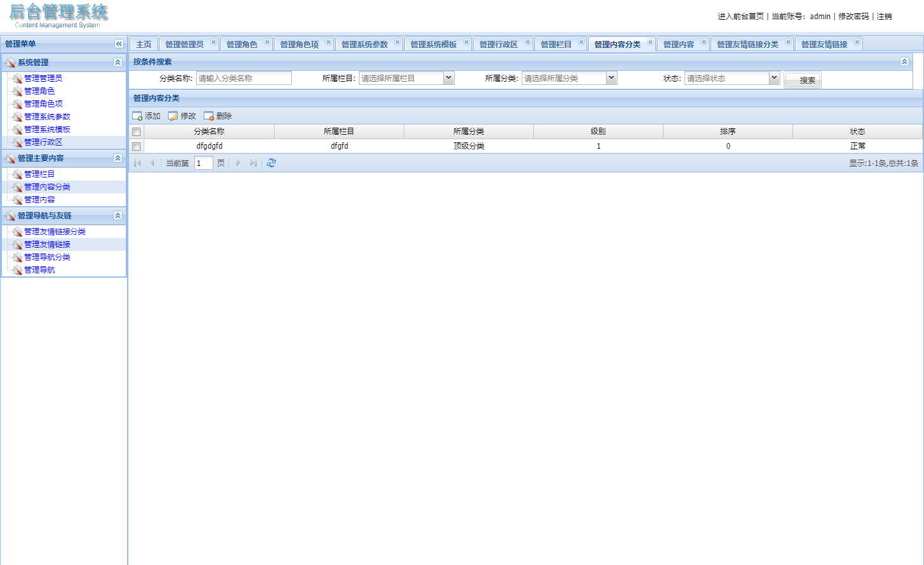Viewport: 924px width, 565px height.
Task: Click the next page arrow icon
Action: pyautogui.click(x=238, y=163)
